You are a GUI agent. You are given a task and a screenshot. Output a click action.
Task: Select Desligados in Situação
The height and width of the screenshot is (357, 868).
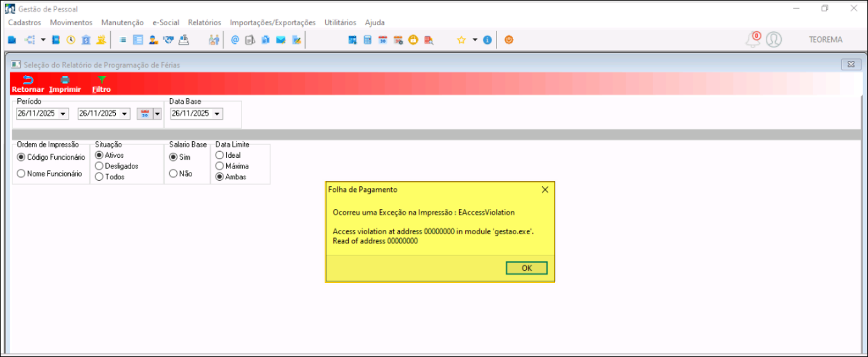click(99, 166)
